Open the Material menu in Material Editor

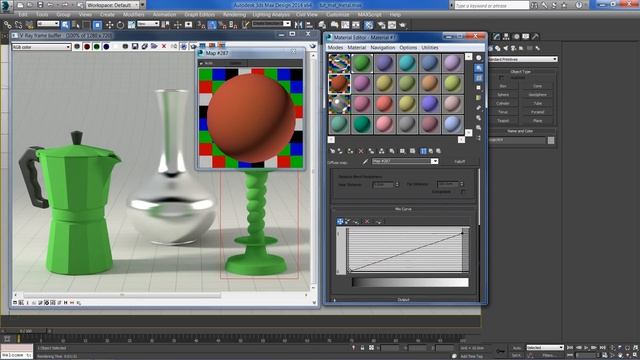tap(356, 48)
